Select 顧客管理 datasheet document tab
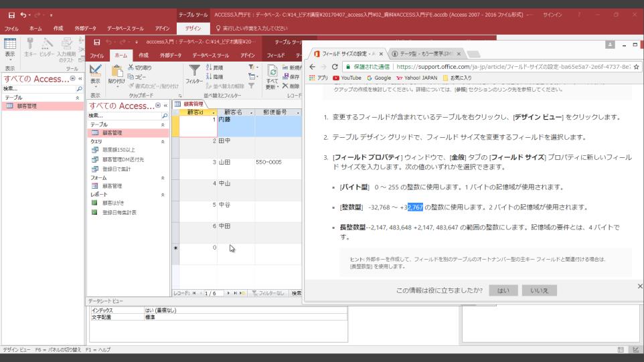 (x=189, y=104)
